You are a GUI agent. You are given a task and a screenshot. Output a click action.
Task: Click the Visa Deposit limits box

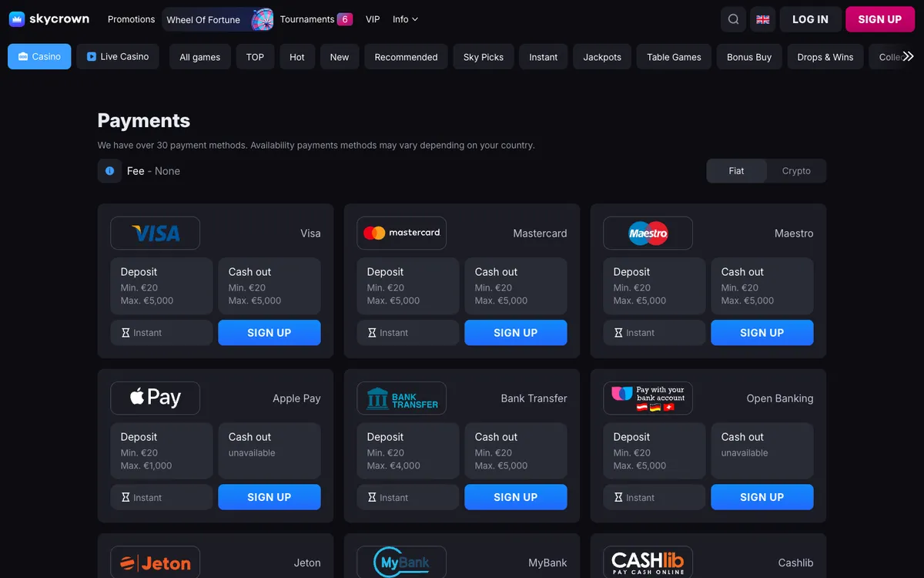[x=162, y=286]
